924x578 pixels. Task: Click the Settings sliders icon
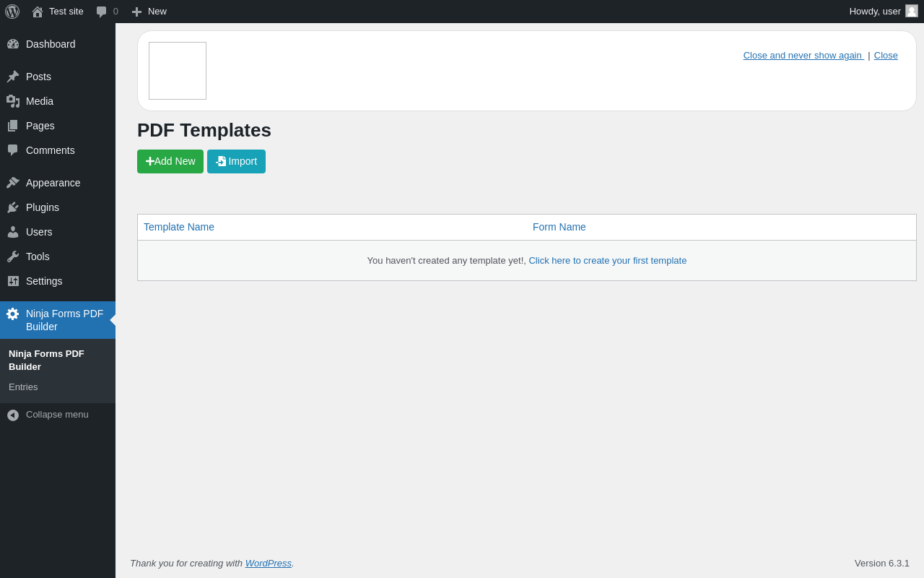(x=13, y=281)
